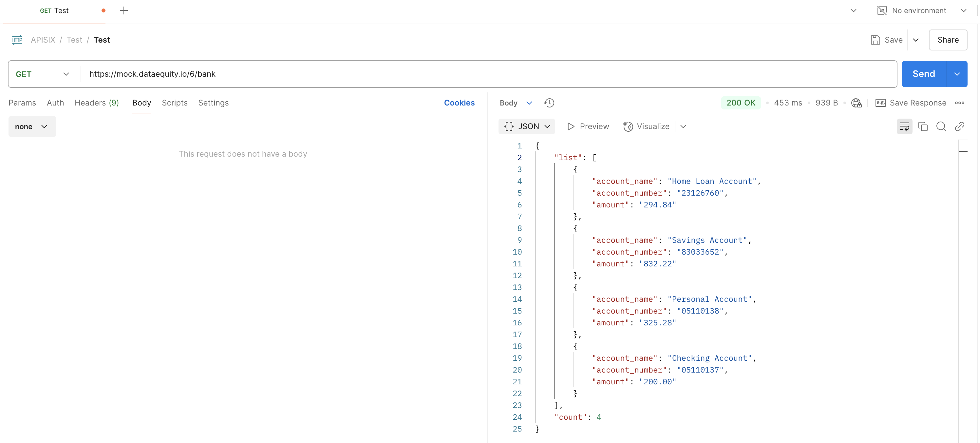
Task: Expand the GET method dropdown
Action: [43, 74]
